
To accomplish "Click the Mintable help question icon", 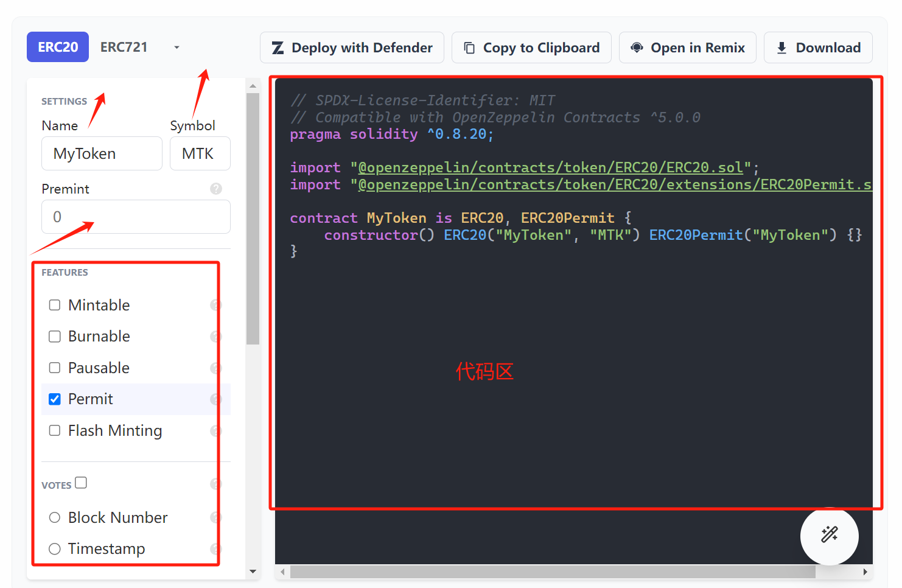I will [215, 305].
